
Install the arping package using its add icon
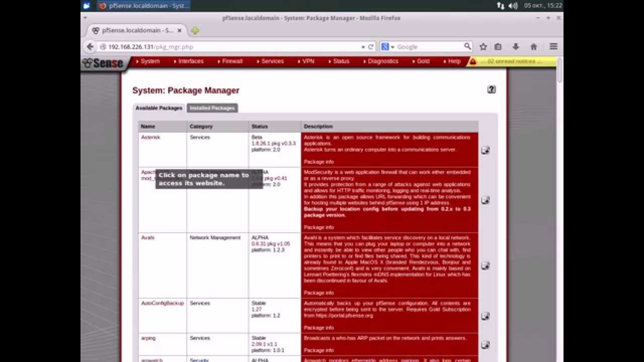(486, 344)
